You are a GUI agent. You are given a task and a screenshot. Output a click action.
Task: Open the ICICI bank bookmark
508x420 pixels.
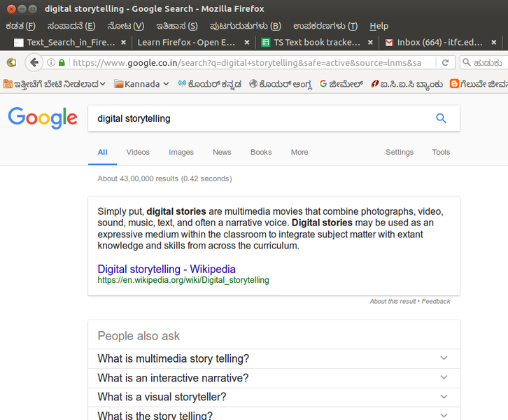pyautogui.click(x=407, y=84)
